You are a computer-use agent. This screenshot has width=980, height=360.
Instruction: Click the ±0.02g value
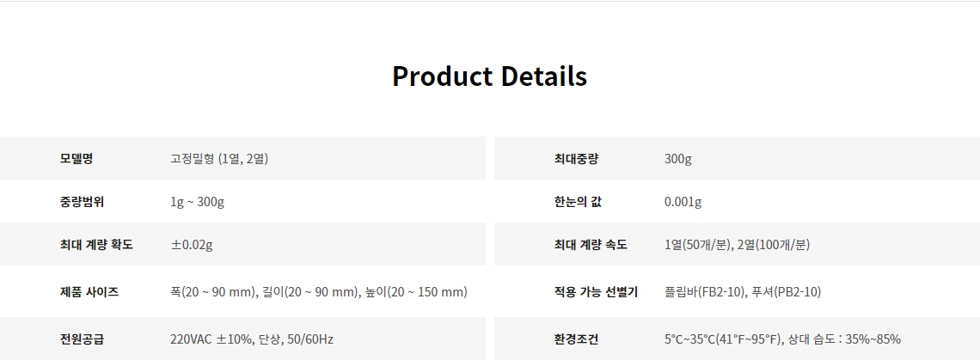(x=192, y=244)
